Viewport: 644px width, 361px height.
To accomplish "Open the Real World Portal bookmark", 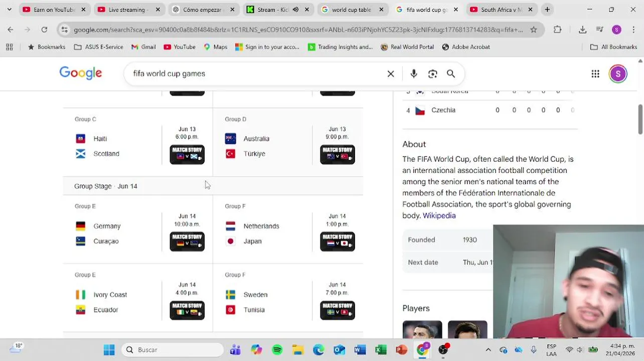I will click(x=407, y=47).
